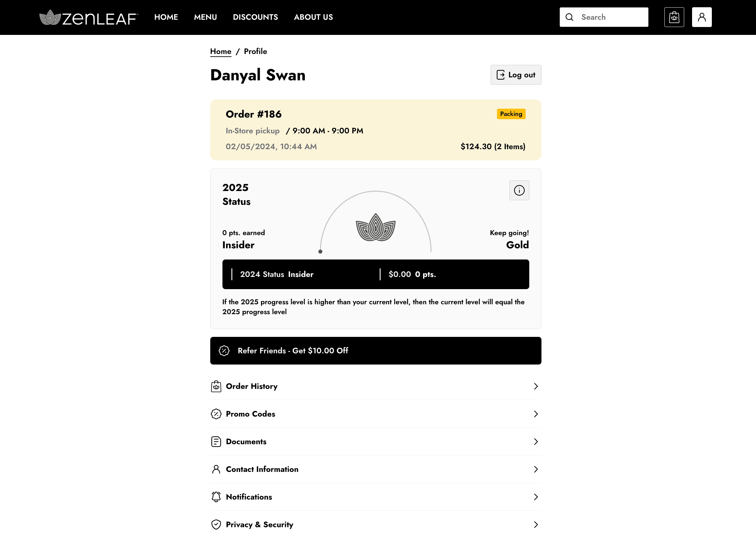Viewport: 756px width, 544px height.
Task: Open Documents via the right chevron
Action: click(x=536, y=441)
